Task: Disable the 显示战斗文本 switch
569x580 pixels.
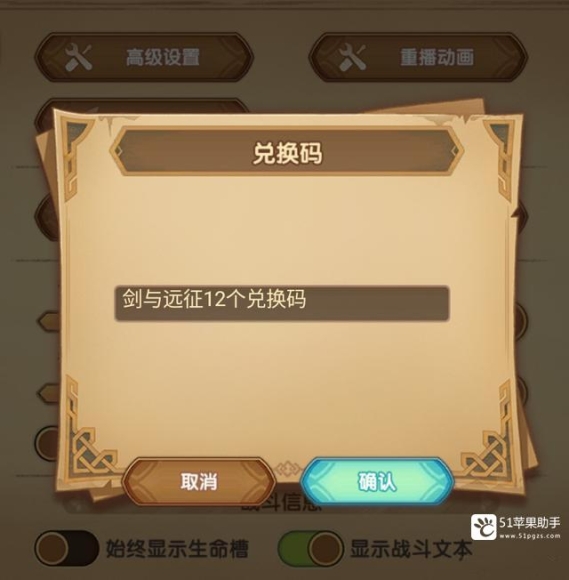Action: [x=310, y=548]
